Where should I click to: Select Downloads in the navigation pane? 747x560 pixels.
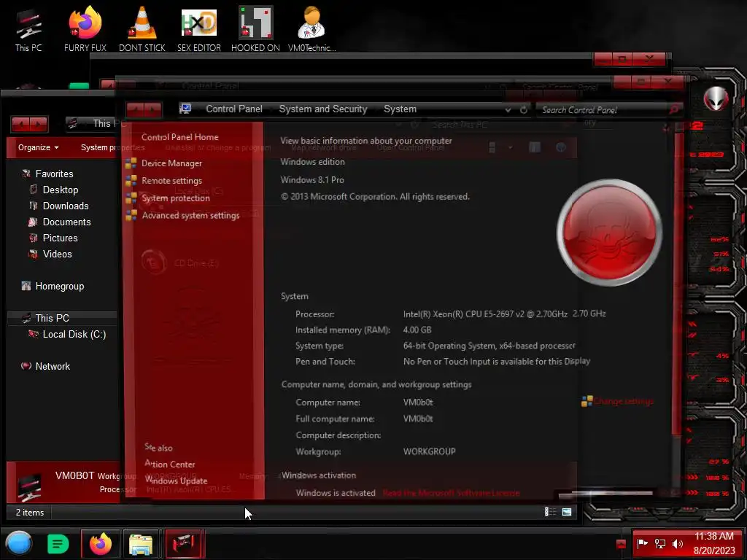(65, 206)
